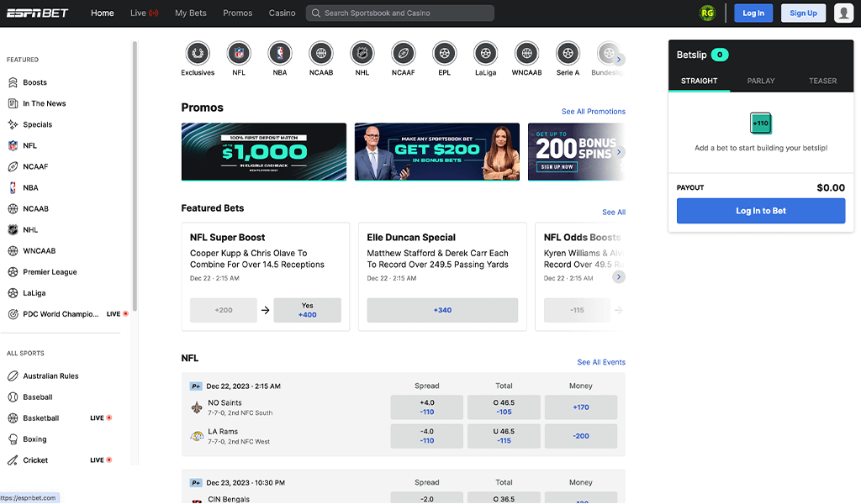This screenshot has height=504, width=861.
Task: Open the 200 Bonus Spins promo banner
Action: pyautogui.click(x=577, y=152)
